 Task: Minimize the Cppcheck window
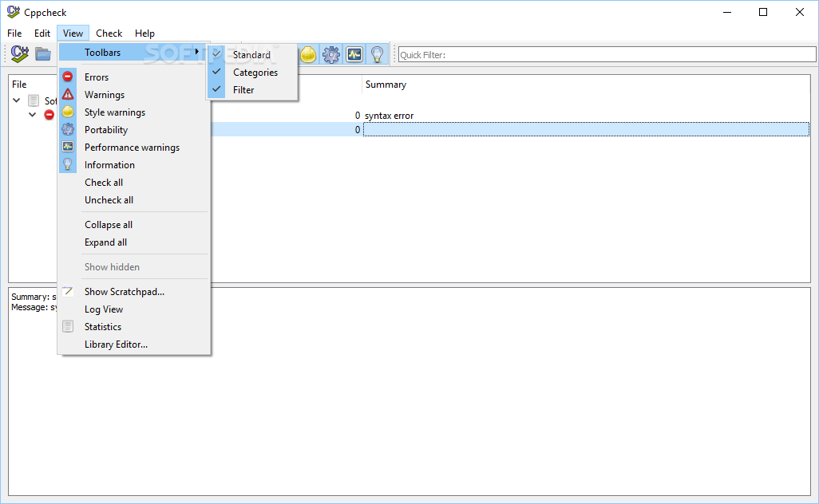[x=727, y=12]
